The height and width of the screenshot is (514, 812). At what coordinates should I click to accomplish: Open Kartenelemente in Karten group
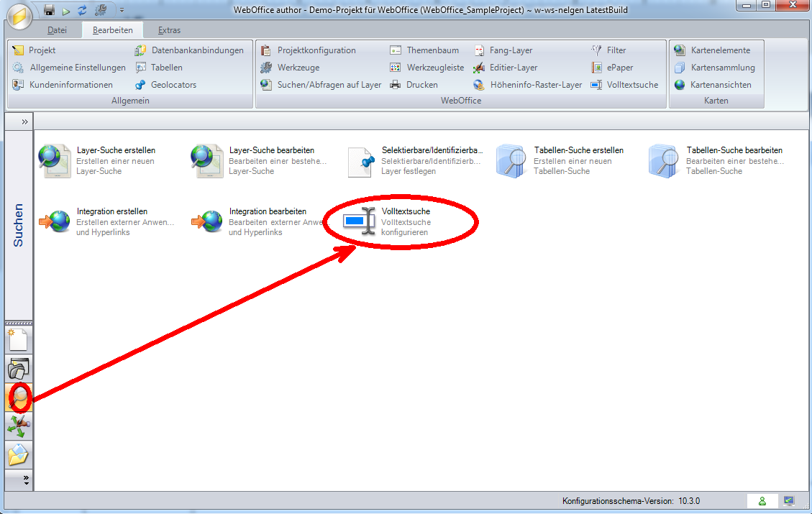(719, 50)
